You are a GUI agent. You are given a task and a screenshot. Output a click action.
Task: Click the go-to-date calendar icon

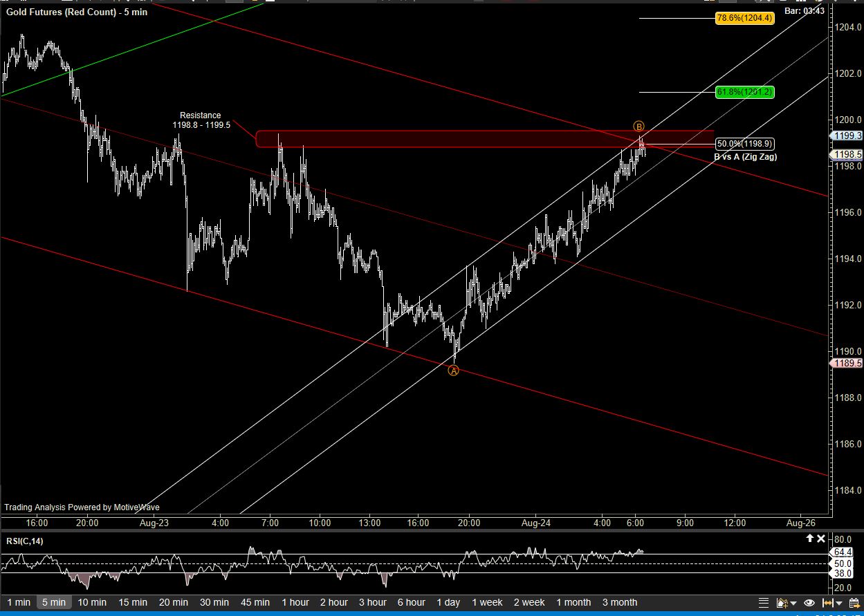click(x=855, y=603)
